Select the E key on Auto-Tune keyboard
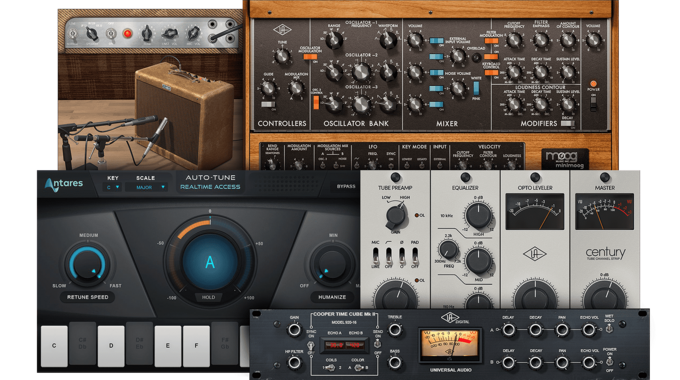The height and width of the screenshot is (380, 680). coord(168,346)
